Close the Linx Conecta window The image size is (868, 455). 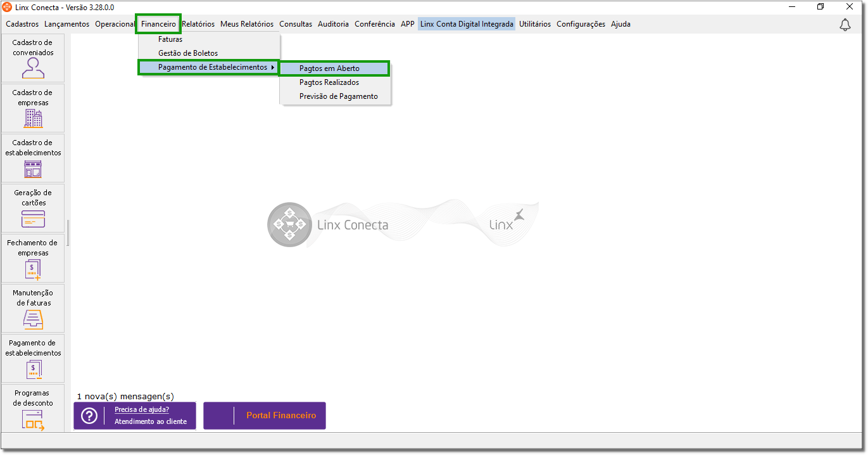(848, 7)
